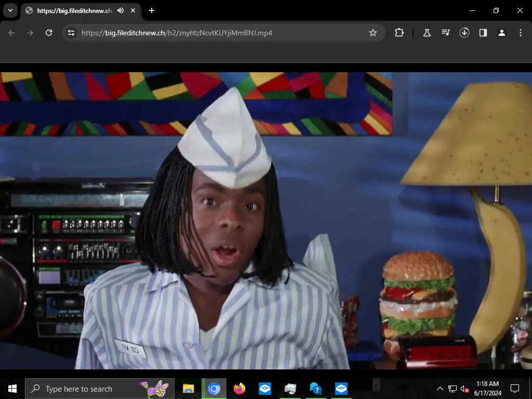This screenshot has width=532, height=399.
Task: Go forward to next page
Action: [30, 33]
